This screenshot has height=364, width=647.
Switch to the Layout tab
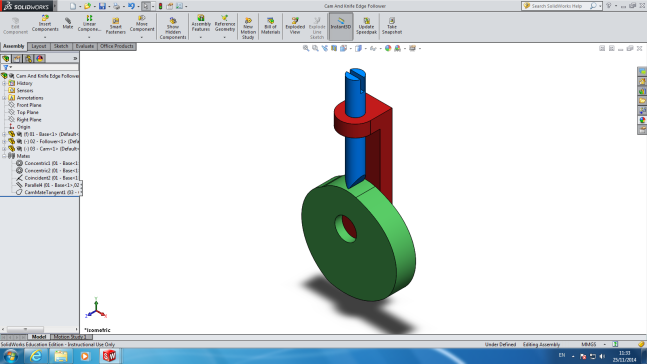(39, 46)
